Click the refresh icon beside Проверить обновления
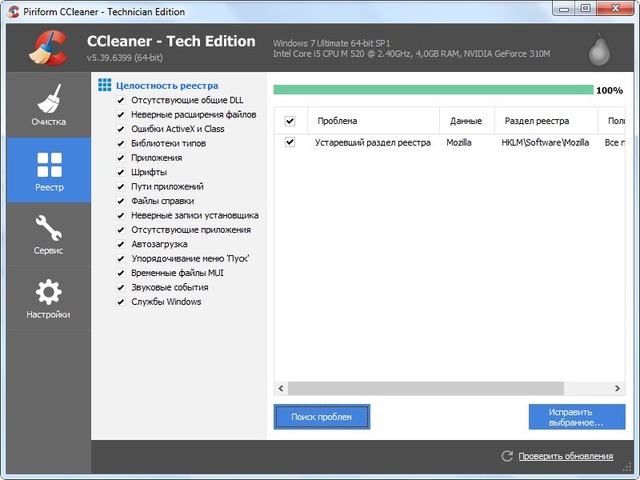The width and height of the screenshot is (640, 480). click(x=507, y=456)
